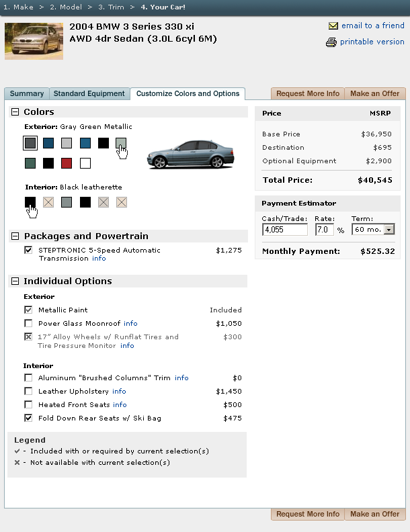
Task: Select the light silver exterior swatch
Action: [67, 143]
